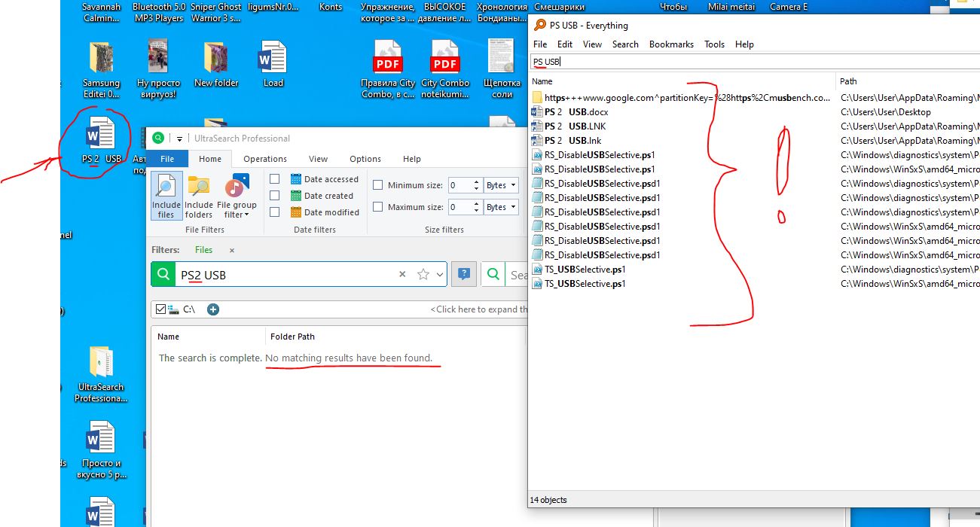This screenshot has height=527, width=980.
Task: Click the calendar icon next to Date accessed
Action: [x=296, y=179]
